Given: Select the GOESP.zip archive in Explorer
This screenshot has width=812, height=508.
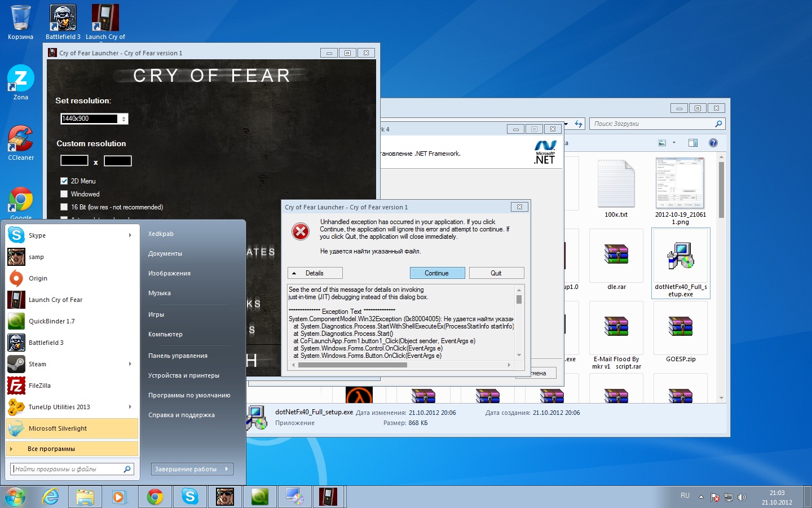Looking at the screenshot, I should [681, 332].
